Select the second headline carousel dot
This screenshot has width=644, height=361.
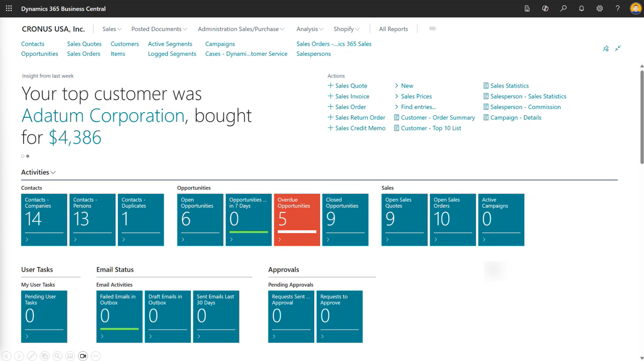coord(28,156)
